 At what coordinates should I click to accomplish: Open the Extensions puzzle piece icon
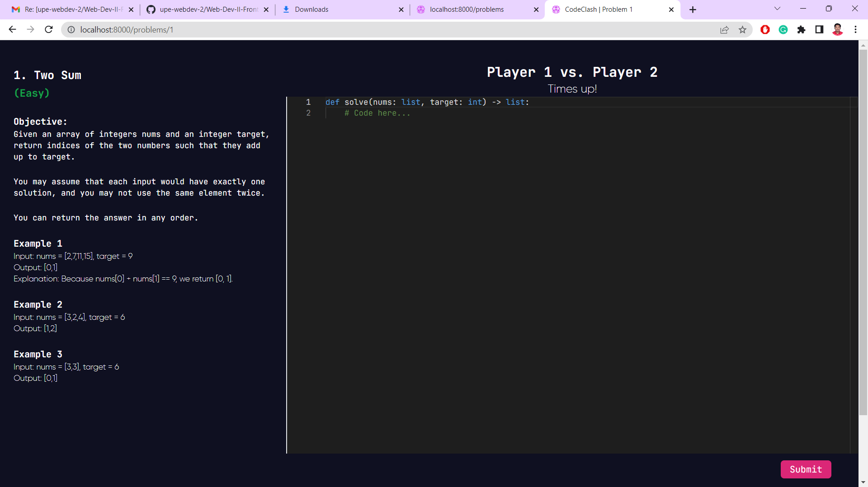(x=802, y=29)
